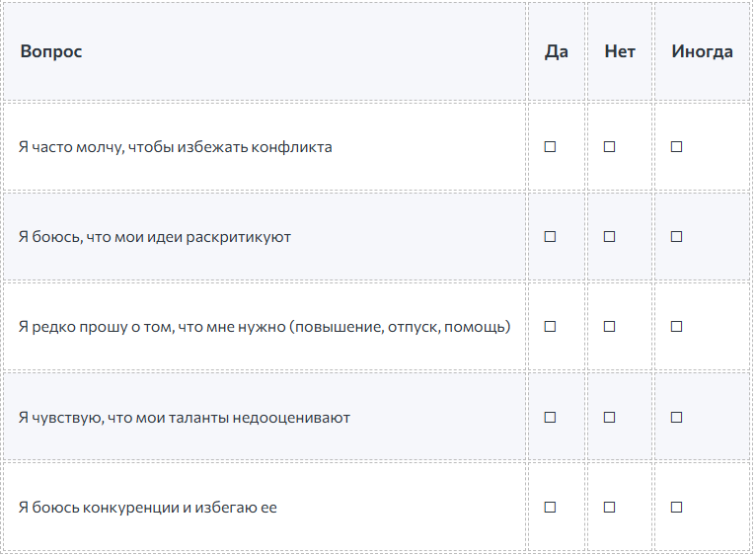Select 'Иногда' for 'таланты недооценивают' row
This screenshot has width=756, height=556.
click(x=677, y=418)
